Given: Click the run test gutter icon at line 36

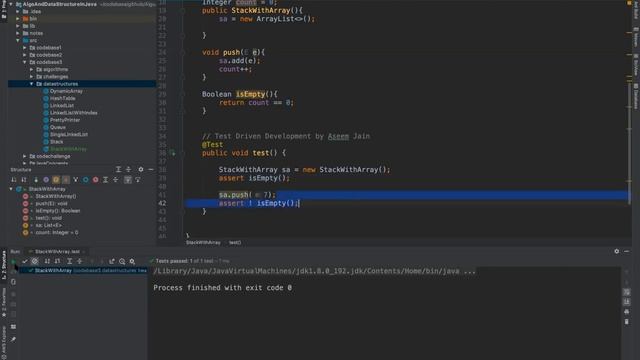Looking at the screenshot, I should (x=172, y=153).
